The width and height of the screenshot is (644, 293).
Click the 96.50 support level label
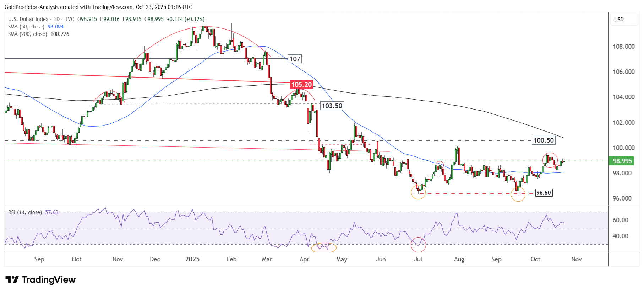(x=543, y=193)
